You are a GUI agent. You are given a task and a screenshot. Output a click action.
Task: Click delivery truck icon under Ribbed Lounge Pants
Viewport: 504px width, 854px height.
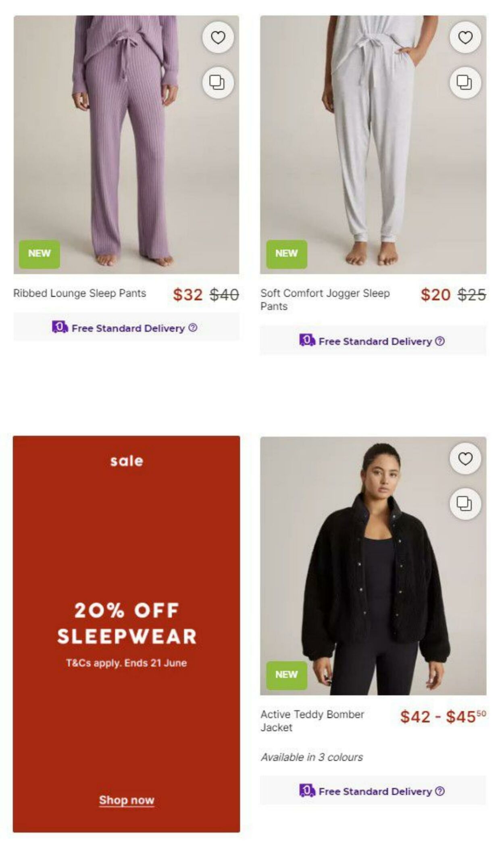[60, 327]
